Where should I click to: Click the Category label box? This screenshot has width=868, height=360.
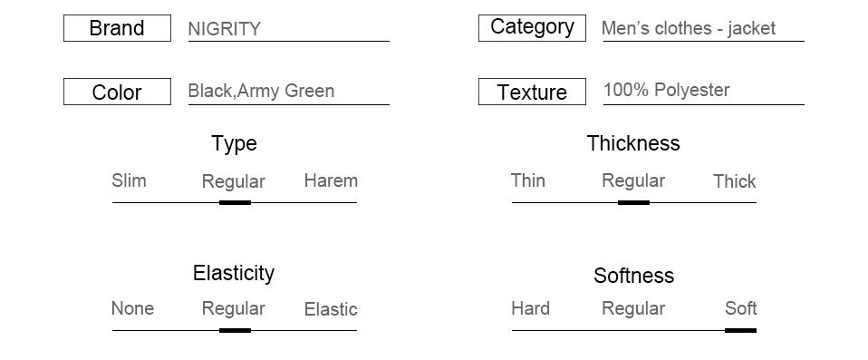532,28
